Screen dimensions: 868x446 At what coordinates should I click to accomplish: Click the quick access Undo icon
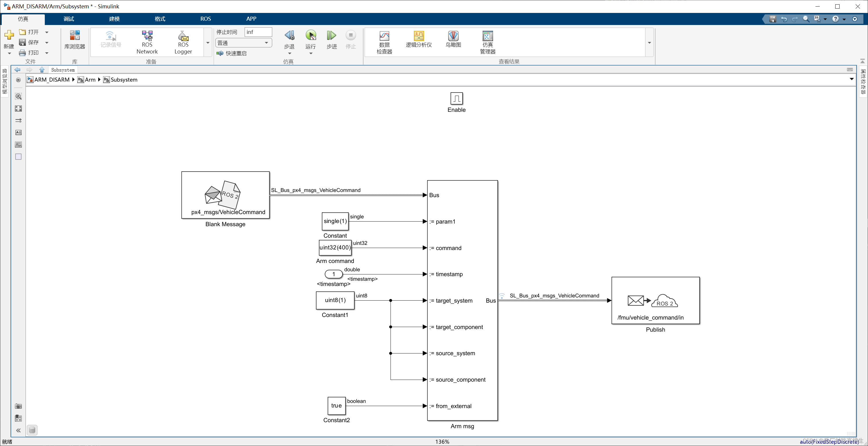[x=784, y=19]
